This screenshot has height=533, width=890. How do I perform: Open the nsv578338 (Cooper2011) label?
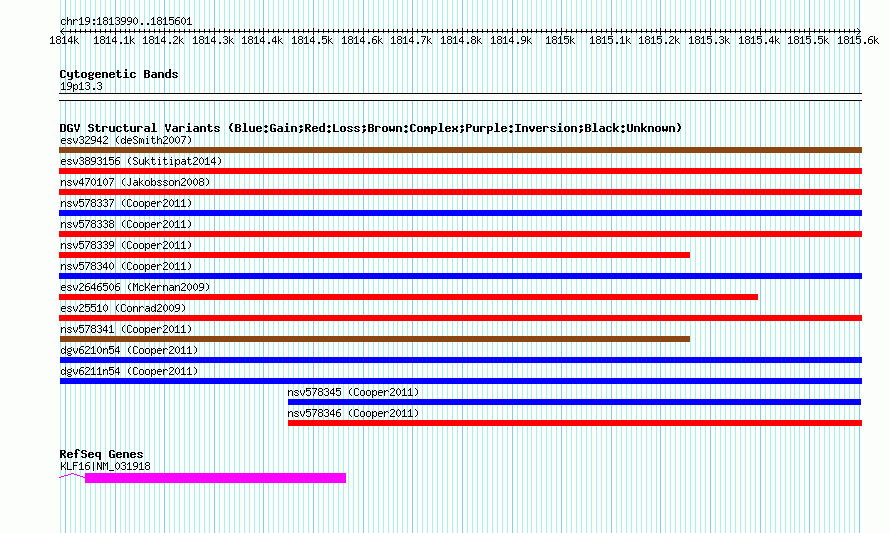[x=126, y=224]
